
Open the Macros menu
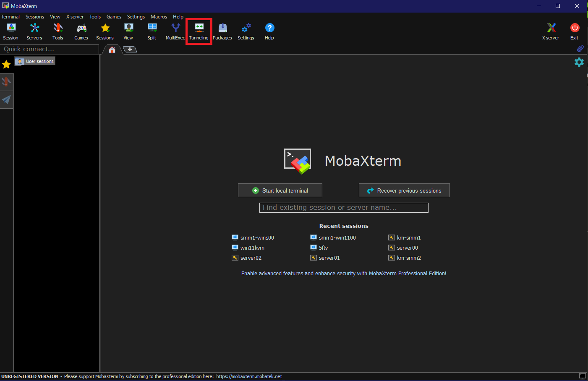[x=159, y=16]
